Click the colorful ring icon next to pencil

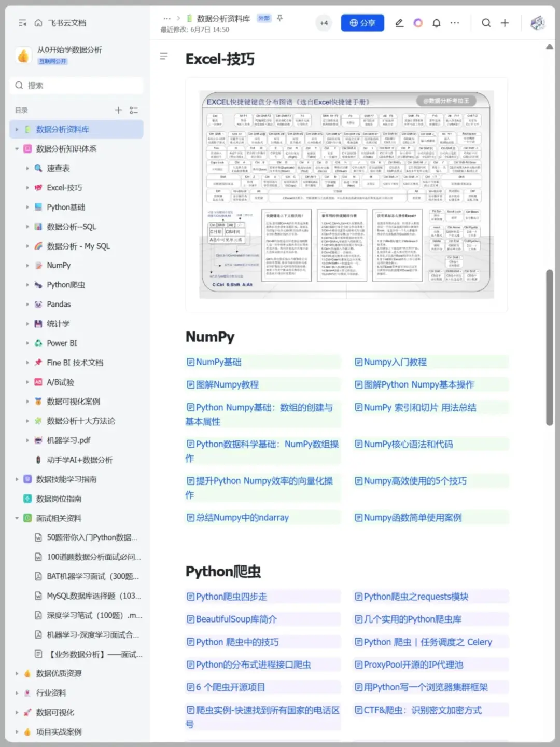coord(418,23)
